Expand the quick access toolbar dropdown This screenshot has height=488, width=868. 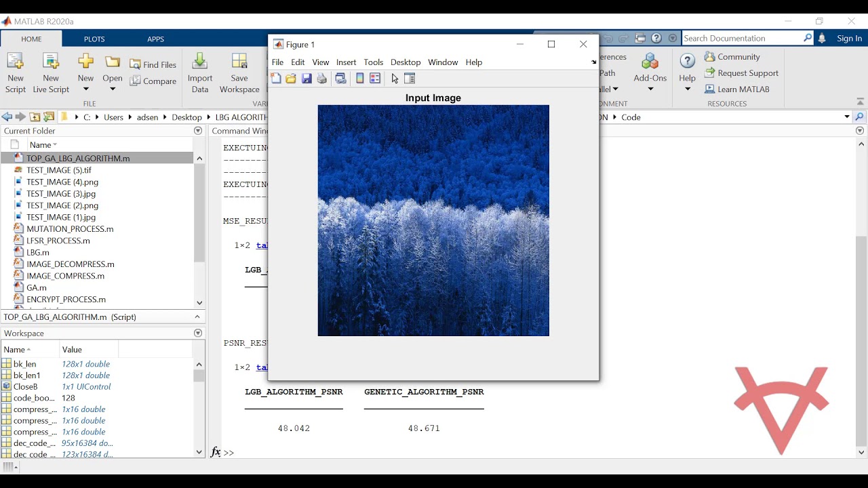[x=673, y=39]
